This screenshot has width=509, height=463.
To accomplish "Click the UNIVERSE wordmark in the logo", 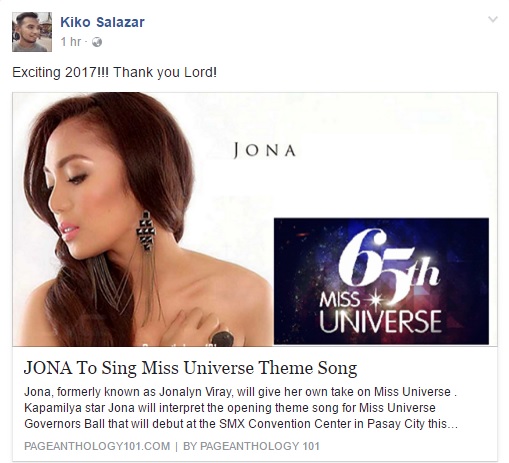I will pyautogui.click(x=381, y=321).
